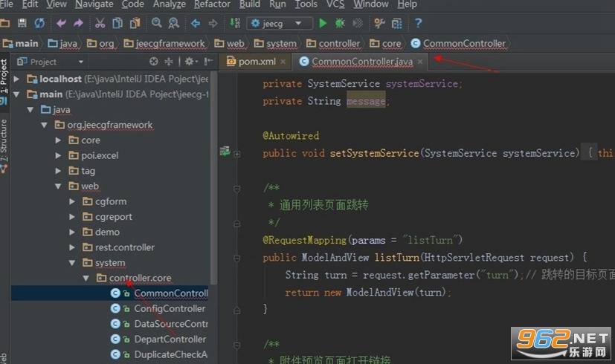Image resolution: width=615 pixels, height=364 pixels.
Task: Expand the folded setSystemService method body
Action: (x=237, y=154)
